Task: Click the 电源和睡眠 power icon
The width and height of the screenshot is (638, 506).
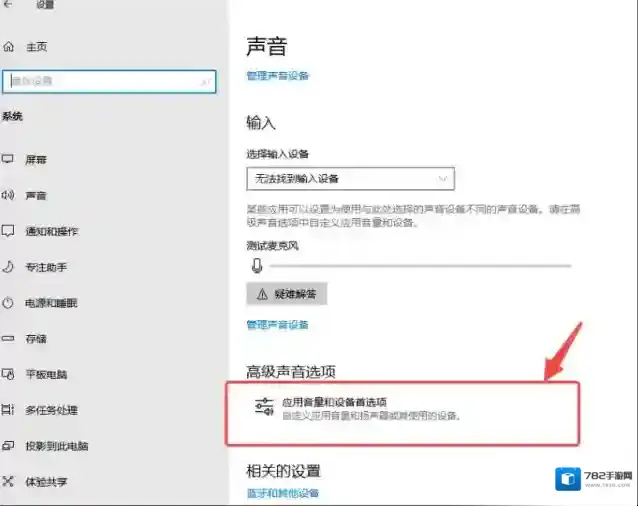Action: click(x=8, y=303)
